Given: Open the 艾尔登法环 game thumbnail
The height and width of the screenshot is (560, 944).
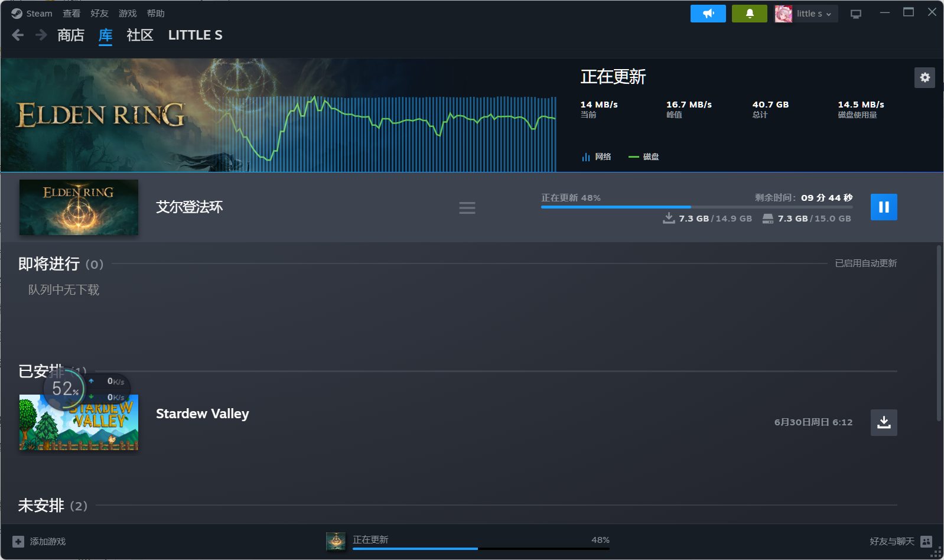Looking at the screenshot, I should 79,207.
